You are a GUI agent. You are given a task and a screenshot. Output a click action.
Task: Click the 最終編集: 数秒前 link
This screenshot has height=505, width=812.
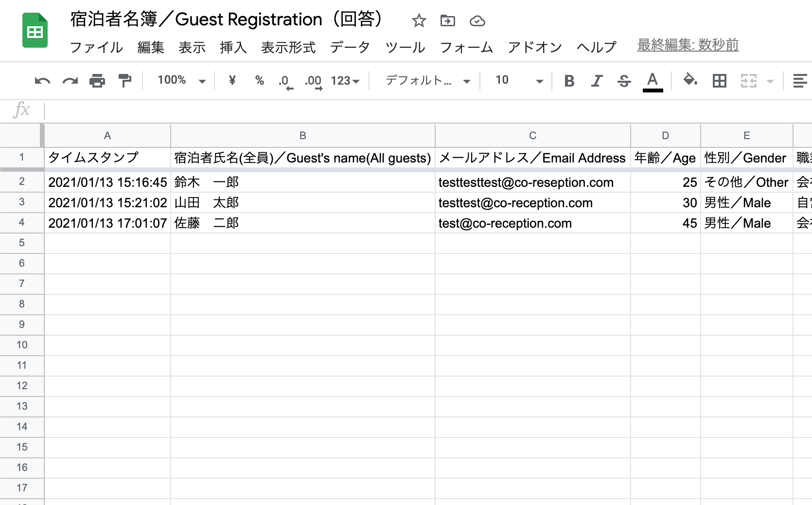(688, 45)
